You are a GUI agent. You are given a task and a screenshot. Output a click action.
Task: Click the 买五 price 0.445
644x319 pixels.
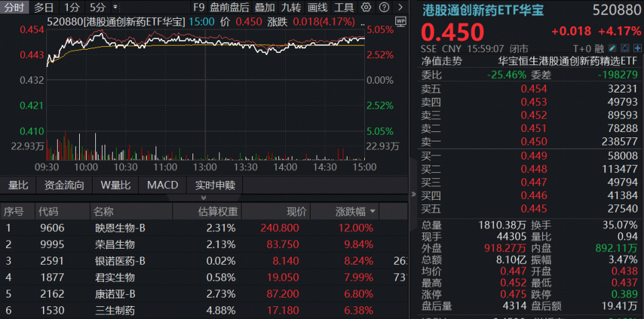point(534,209)
